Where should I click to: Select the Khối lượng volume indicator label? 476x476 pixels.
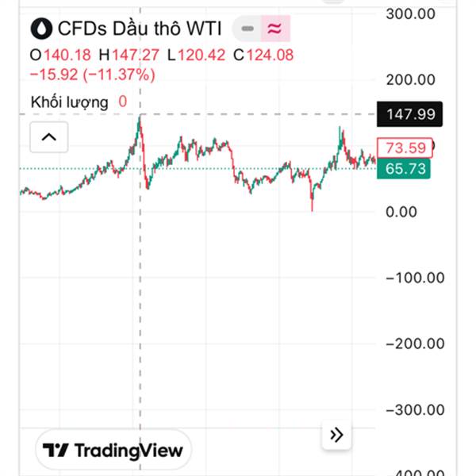[x=69, y=102]
